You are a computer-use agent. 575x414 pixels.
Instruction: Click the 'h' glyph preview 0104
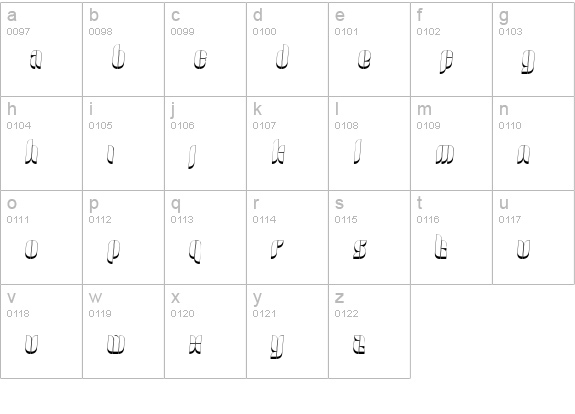pos(32,151)
